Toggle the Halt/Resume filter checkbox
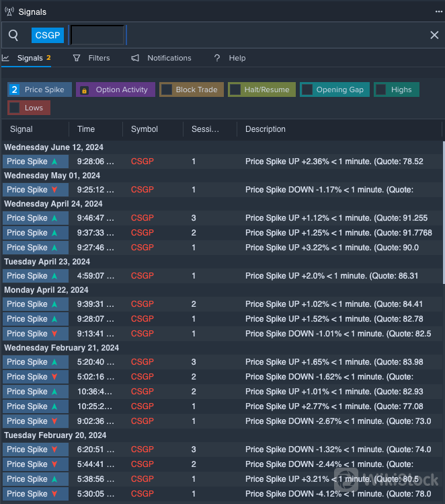Screen dimensions: 445x504 pyautogui.click(x=235, y=90)
